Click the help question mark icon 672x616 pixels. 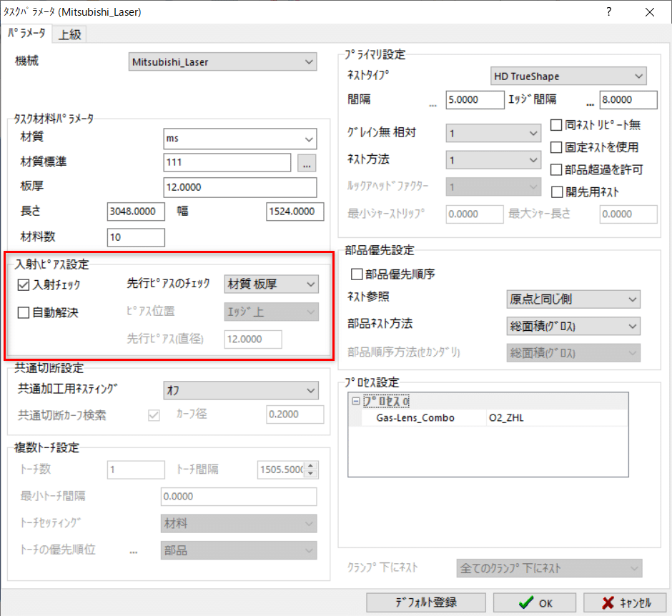(608, 11)
